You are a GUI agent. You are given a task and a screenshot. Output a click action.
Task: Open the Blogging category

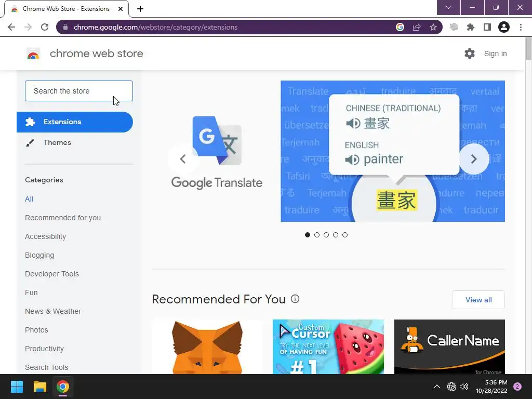click(x=39, y=255)
